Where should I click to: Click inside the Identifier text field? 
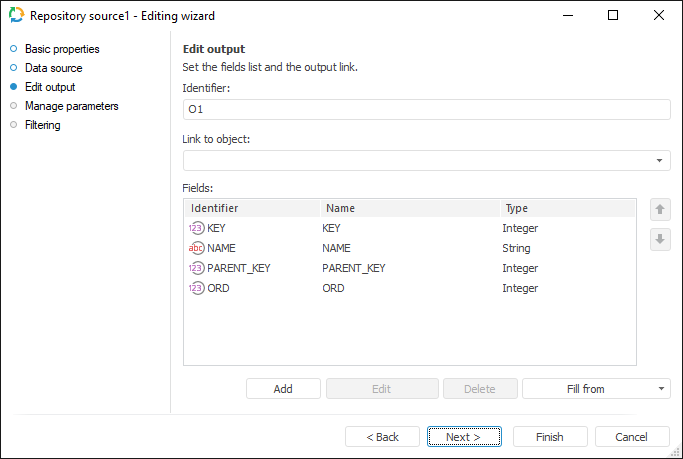point(426,109)
